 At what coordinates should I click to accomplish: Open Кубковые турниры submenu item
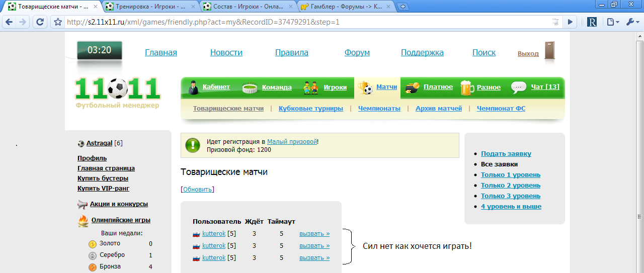[310, 108]
